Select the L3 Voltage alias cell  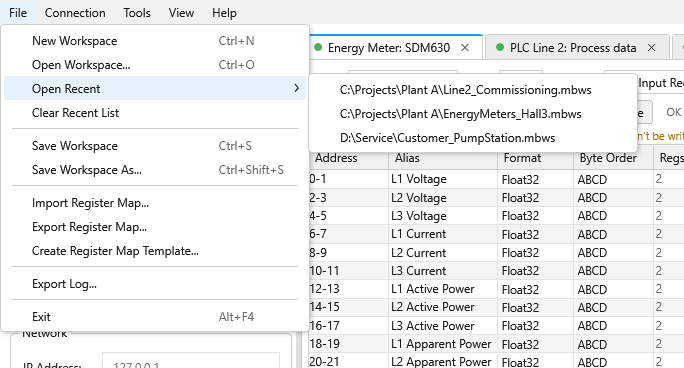443,216
